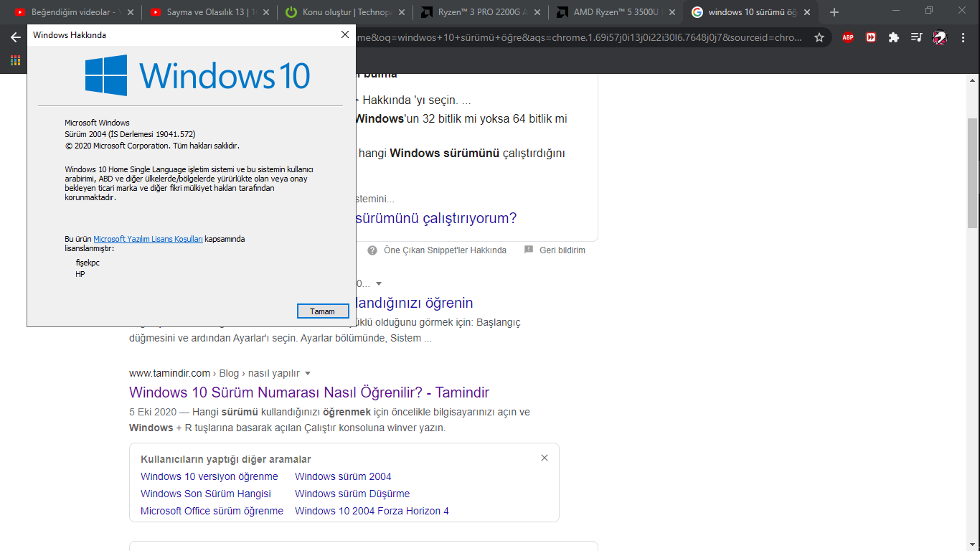
Task: Open a new Chrome tab
Action: pyautogui.click(x=834, y=12)
